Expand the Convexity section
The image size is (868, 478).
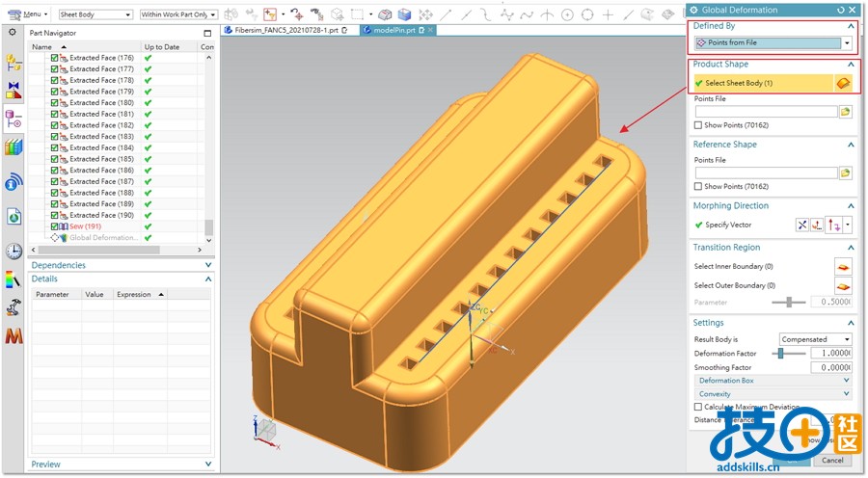tap(773, 394)
